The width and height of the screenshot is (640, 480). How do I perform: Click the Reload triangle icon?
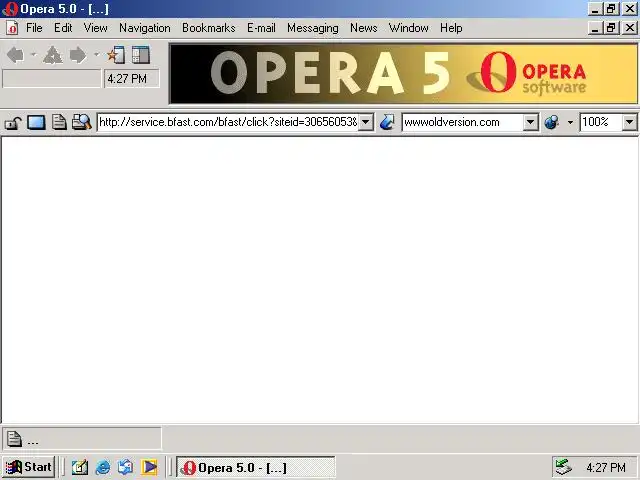pos(53,55)
